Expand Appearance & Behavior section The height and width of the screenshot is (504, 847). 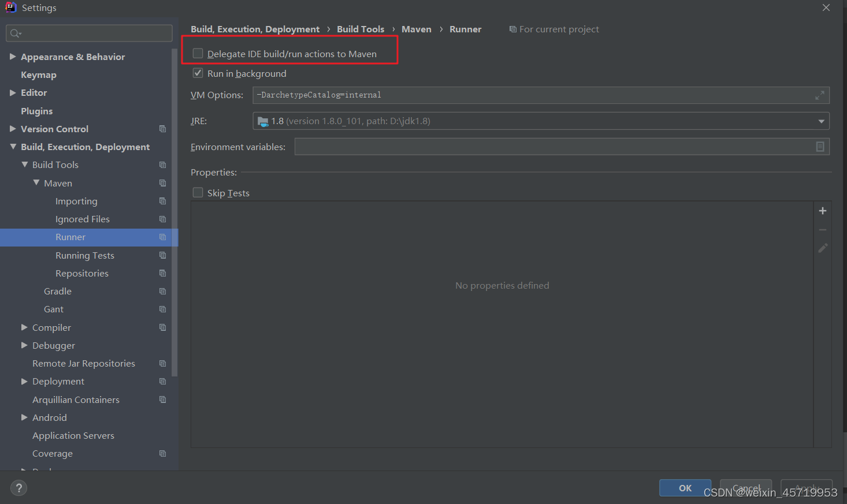click(13, 57)
